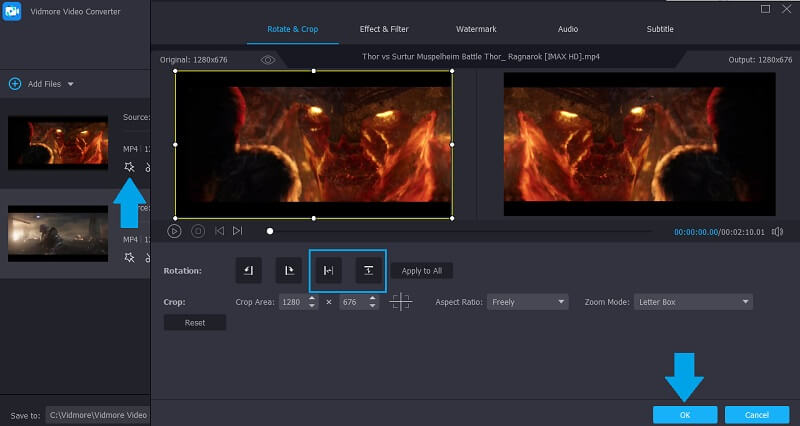
Task: Stop the video playback
Action: [197, 231]
